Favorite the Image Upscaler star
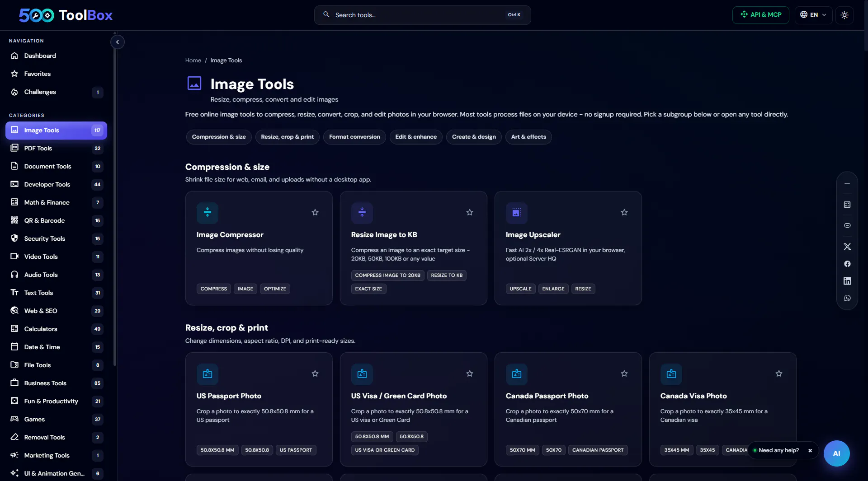This screenshot has width=868, height=481. pyautogui.click(x=624, y=212)
